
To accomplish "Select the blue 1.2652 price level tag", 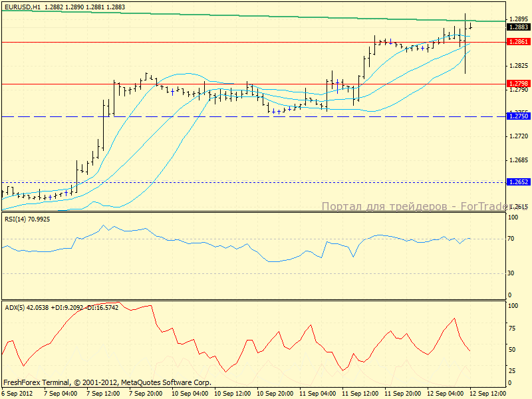I will tap(518, 182).
